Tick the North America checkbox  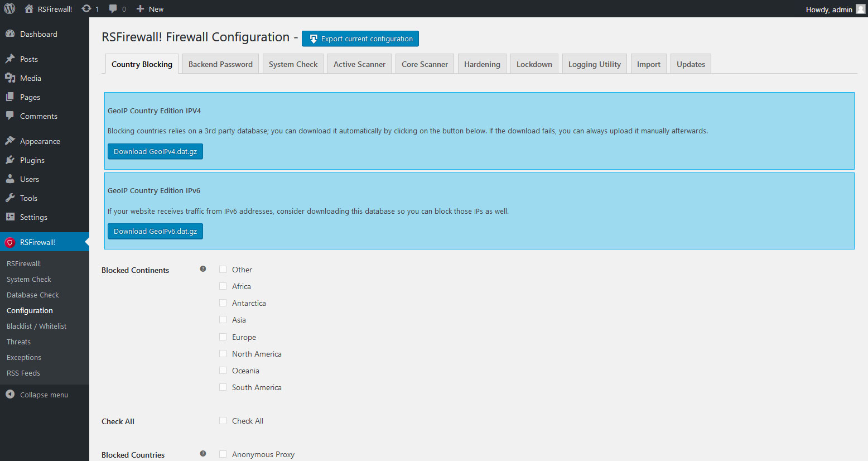click(223, 354)
